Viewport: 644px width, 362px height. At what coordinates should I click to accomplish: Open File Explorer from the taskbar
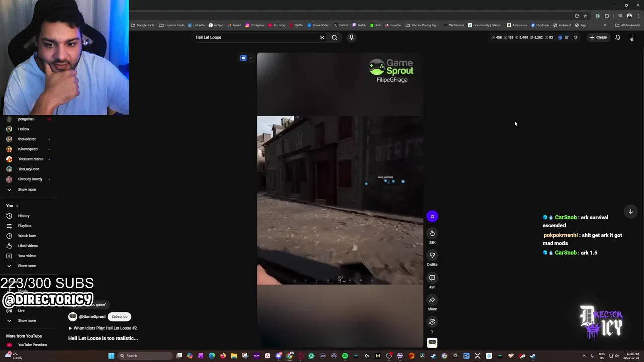pyautogui.click(x=234, y=356)
